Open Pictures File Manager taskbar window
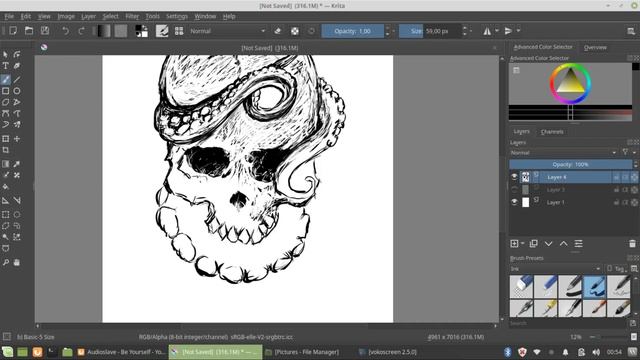Screen dimensions: 640x360 coord(303,352)
